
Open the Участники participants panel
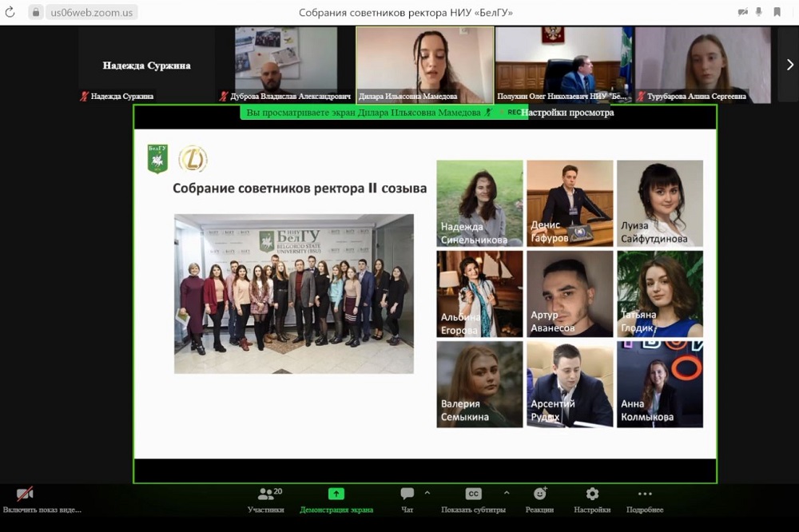(x=266, y=494)
